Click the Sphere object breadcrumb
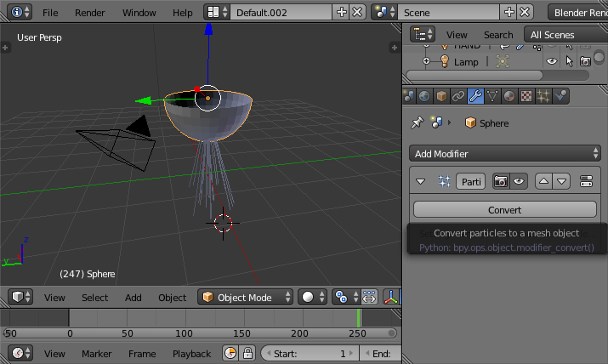 (x=487, y=123)
